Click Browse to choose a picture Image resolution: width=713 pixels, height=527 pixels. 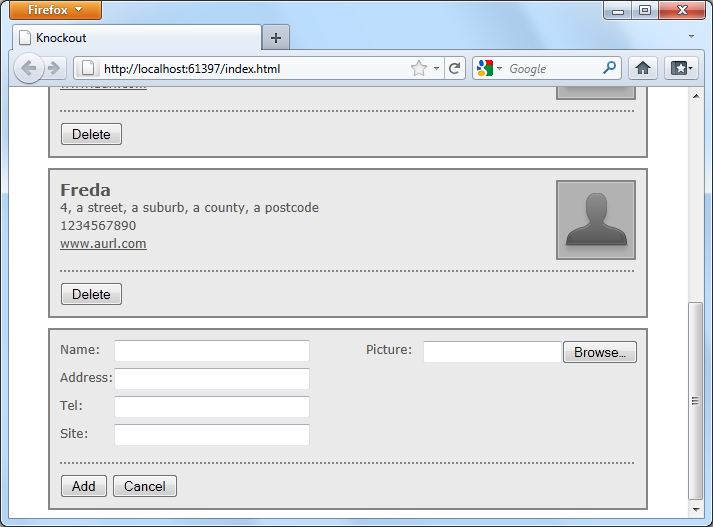pyautogui.click(x=600, y=352)
